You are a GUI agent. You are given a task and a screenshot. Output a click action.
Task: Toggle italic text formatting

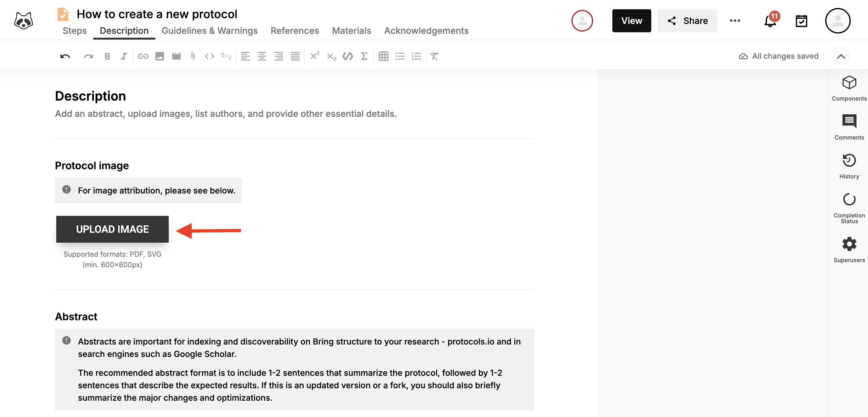[124, 56]
